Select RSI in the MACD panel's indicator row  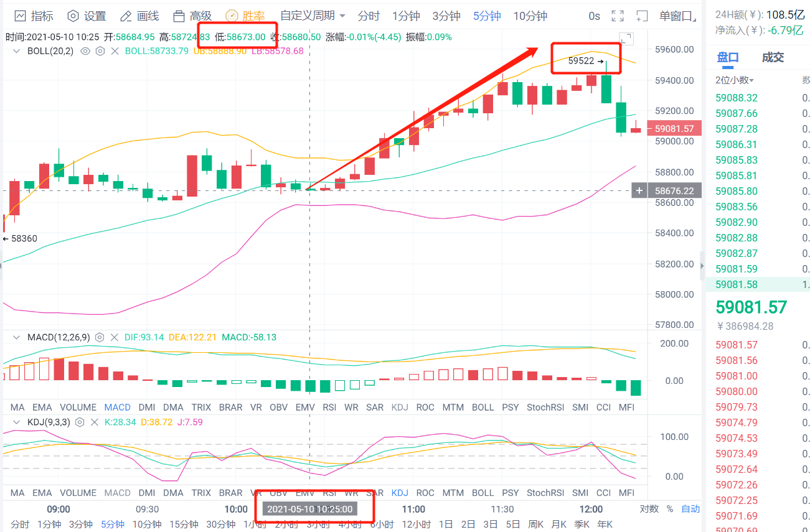pyautogui.click(x=329, y=408)
